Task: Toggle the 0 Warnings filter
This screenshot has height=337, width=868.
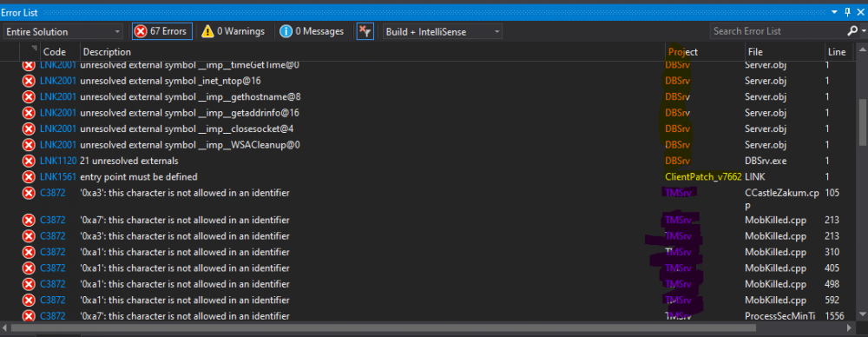Action: coord(233,31)
